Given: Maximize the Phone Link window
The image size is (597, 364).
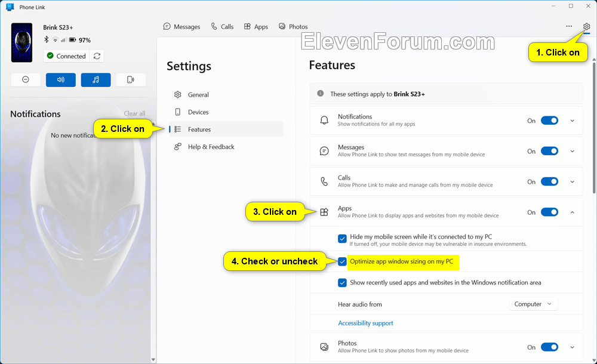Looking at the screenshot, I should pyautogui.click(x=571, y=6).
